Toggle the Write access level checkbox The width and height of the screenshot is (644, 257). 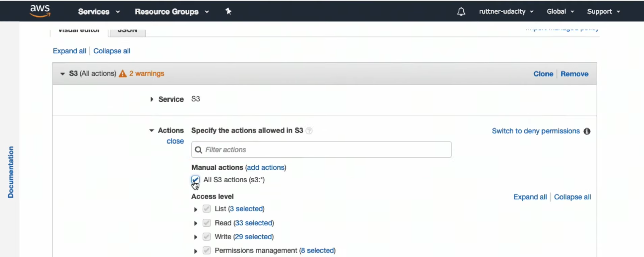(x=206, y=237)
